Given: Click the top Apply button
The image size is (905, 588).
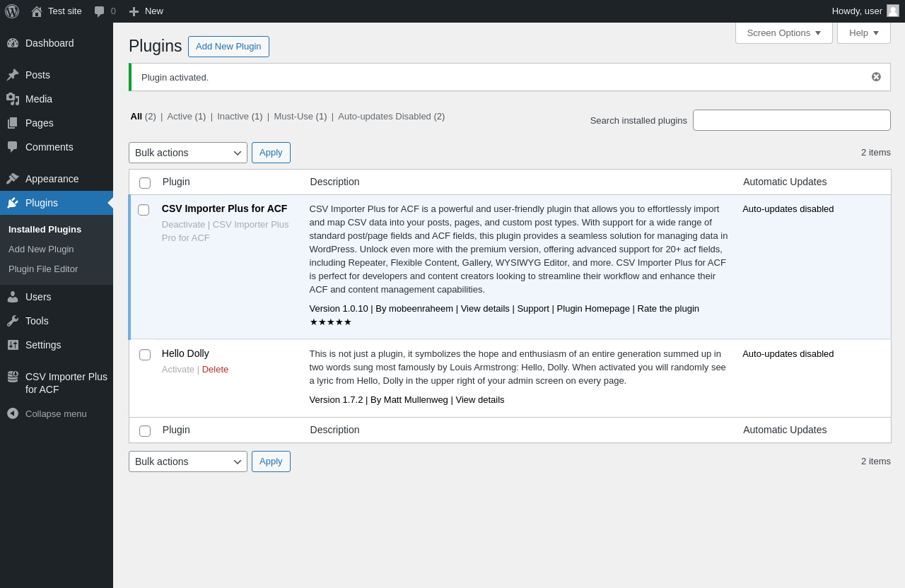Looking at the screenshot, I should point(271,153).
